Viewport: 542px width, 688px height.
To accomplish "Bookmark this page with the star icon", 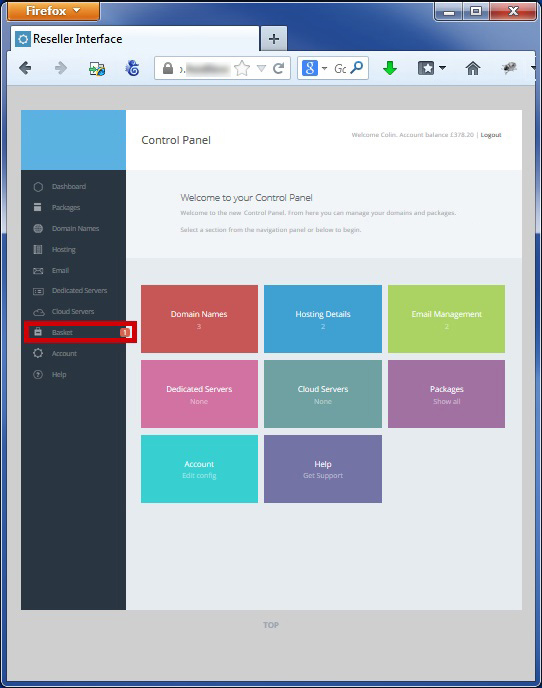I will coord(242,68).
